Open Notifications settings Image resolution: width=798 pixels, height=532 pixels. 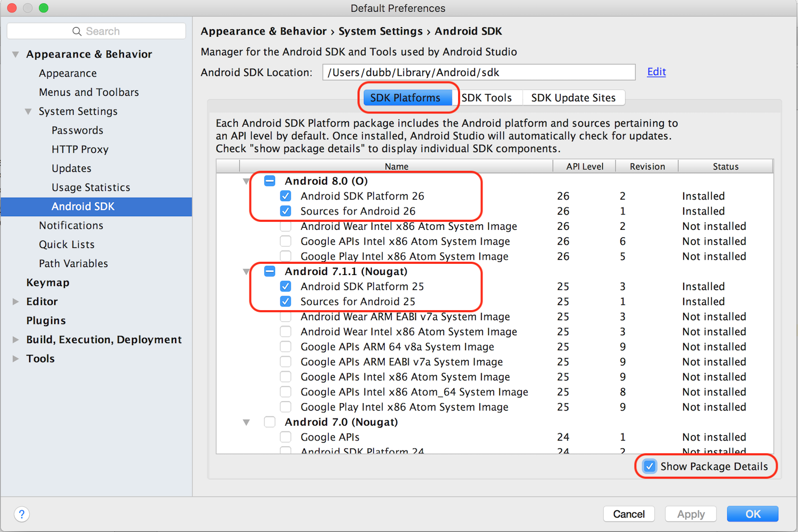coord(71,226)
